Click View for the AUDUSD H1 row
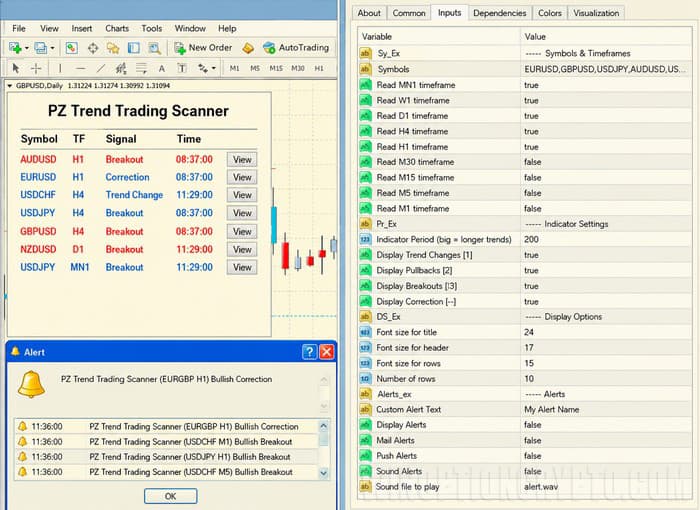 click(242, 159)
